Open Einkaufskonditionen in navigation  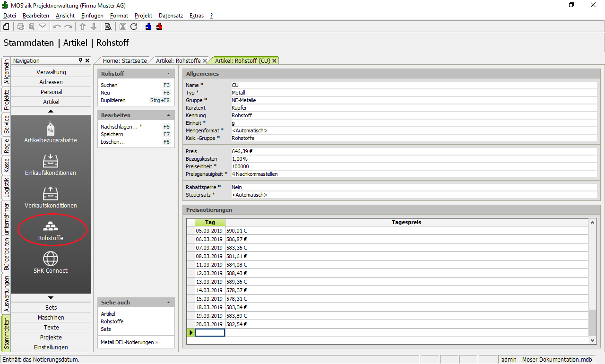click(51, 165)
